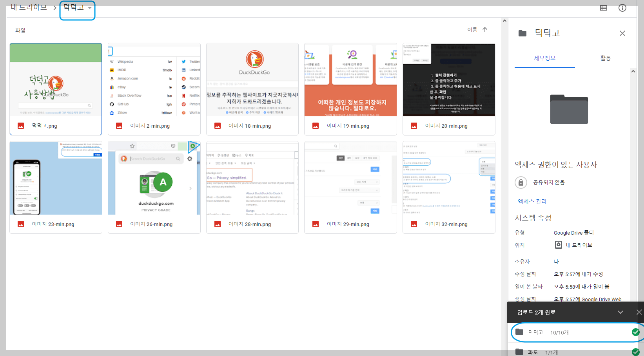
Task: Collapse the upload complete panel chevron
Action: (x=620, y=312)
